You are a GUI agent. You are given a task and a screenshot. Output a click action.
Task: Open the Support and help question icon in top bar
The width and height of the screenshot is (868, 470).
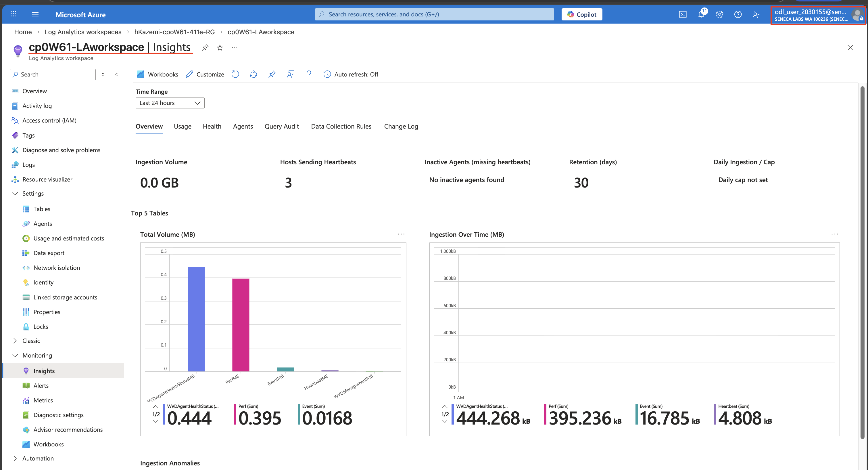coord(738,14)
